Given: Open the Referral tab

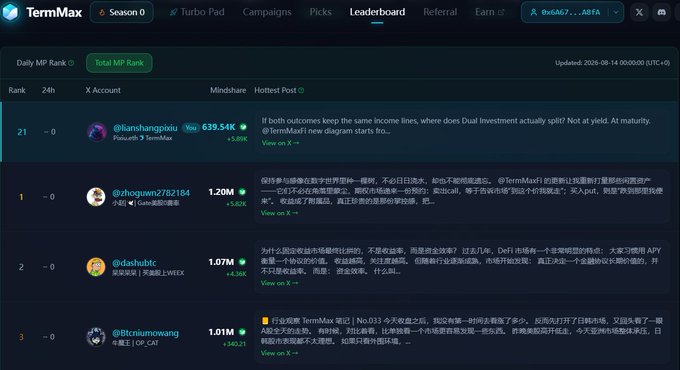Looking at the screenshot, I should (x=440, y=12).
